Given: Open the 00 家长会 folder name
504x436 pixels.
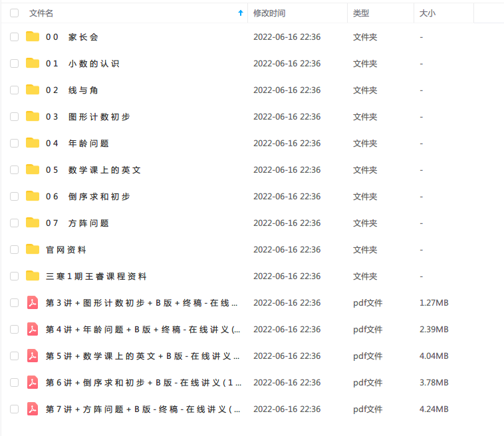Looking at the screenshot, I should click(x=72, y=37).
